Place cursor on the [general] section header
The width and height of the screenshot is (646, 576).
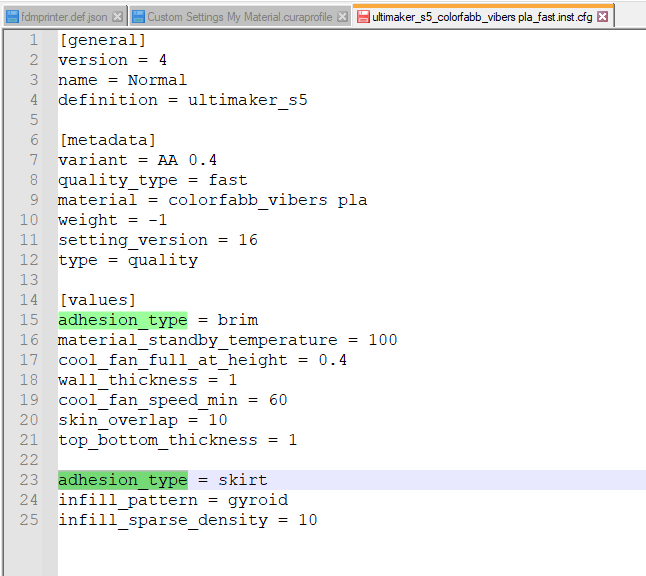(x=102, y=40)
